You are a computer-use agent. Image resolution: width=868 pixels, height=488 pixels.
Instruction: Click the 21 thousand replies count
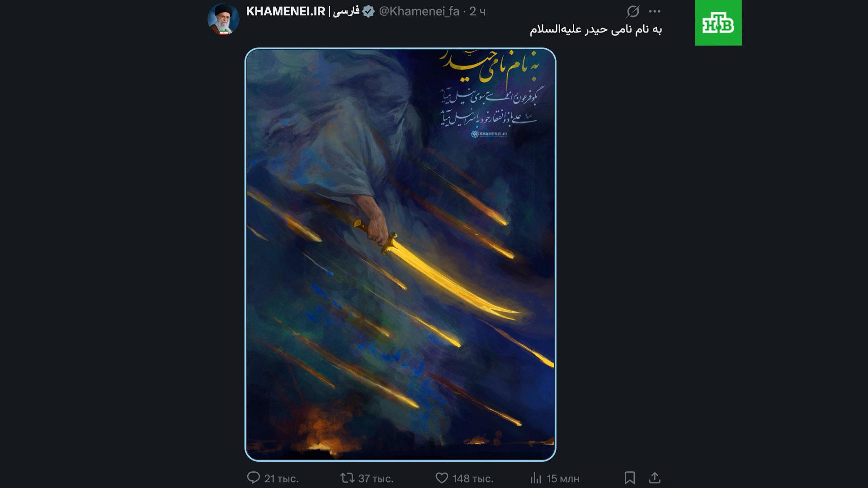pos(281,479)
